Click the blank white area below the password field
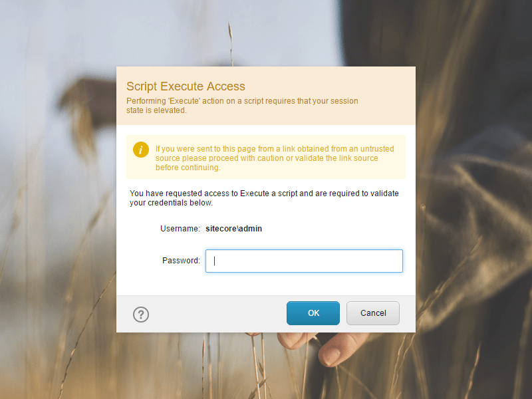532x399 pixels. (265, 284)
